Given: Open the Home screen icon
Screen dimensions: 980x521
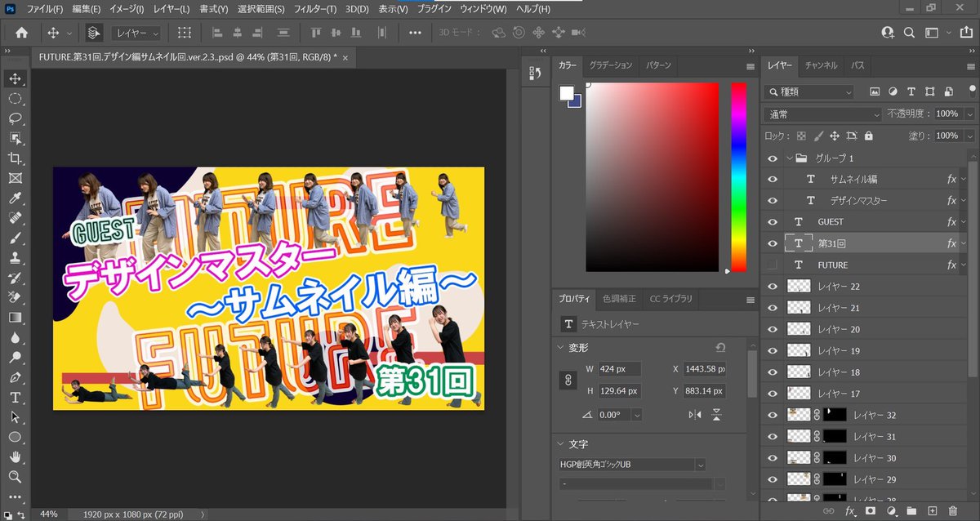Looking at the screenshot, I should pos(20,33).
